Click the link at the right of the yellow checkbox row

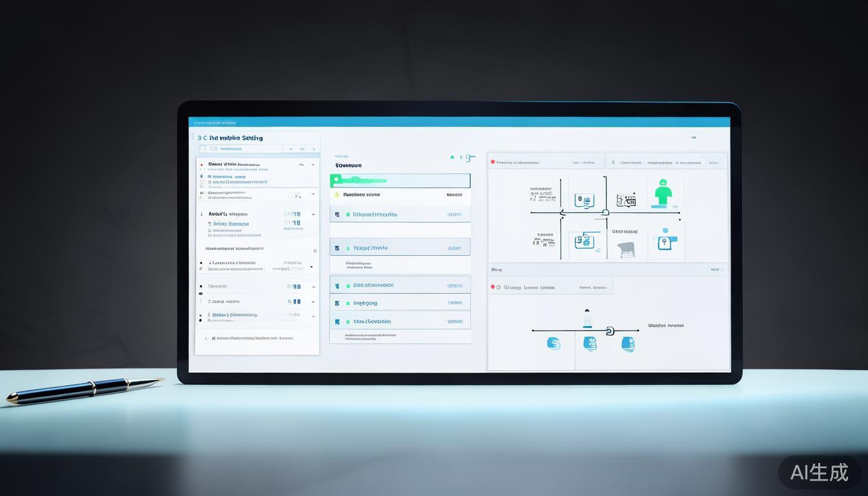(x=454, y=194)
